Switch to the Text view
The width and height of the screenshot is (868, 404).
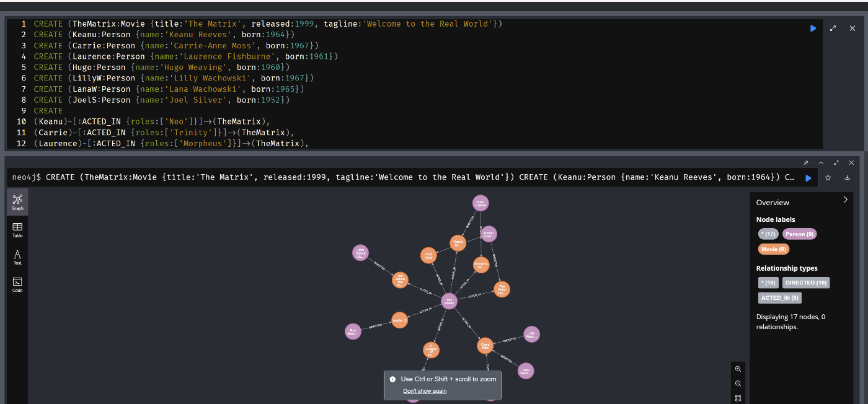point(17,257)
